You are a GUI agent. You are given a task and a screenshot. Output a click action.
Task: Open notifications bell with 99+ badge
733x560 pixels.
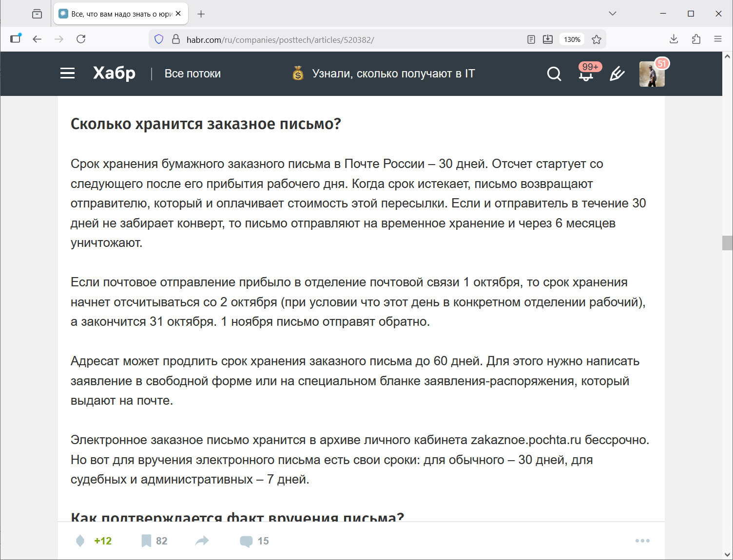pyautogui.click(x=586, y=74)
